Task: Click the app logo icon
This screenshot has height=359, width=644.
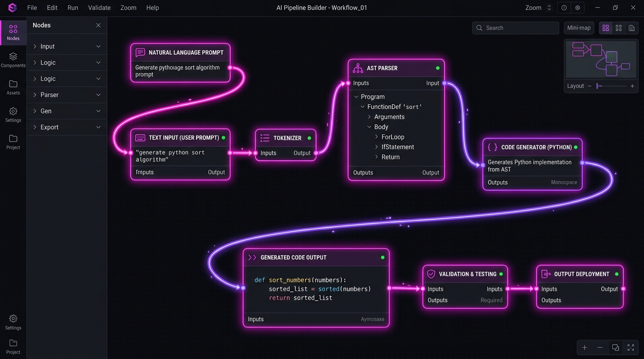Action: [x=13, y=7]
